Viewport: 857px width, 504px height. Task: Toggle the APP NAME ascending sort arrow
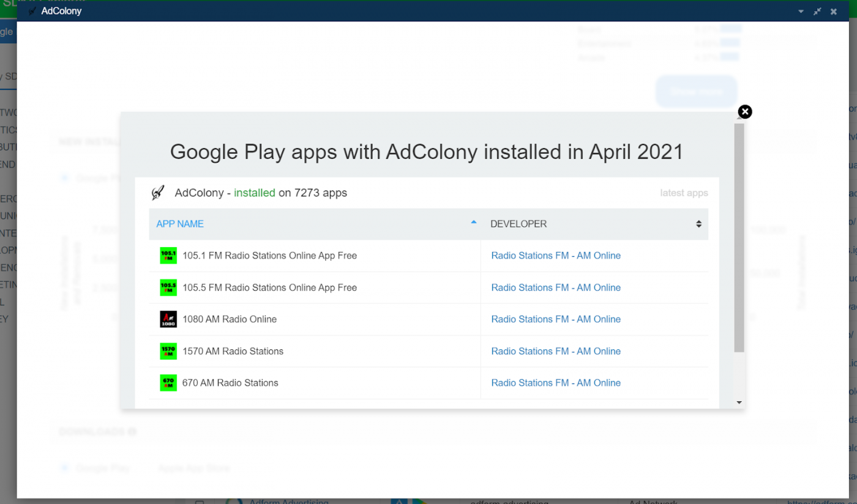click(473, 224)
